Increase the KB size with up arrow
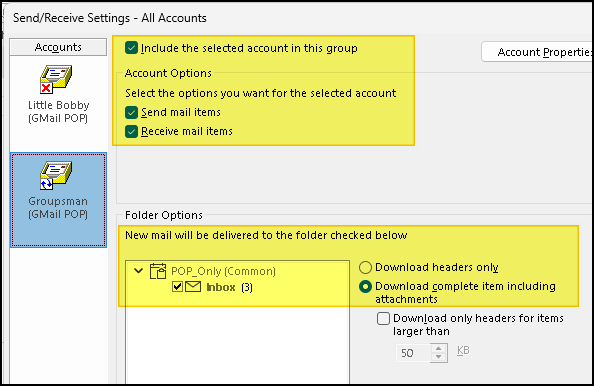 [439, 348]
